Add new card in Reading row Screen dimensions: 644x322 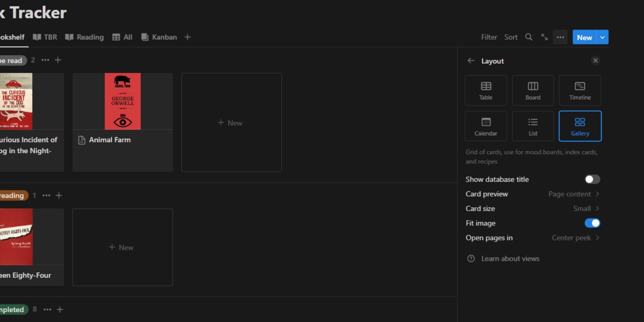pyautogui.click(x=123, y=247)
